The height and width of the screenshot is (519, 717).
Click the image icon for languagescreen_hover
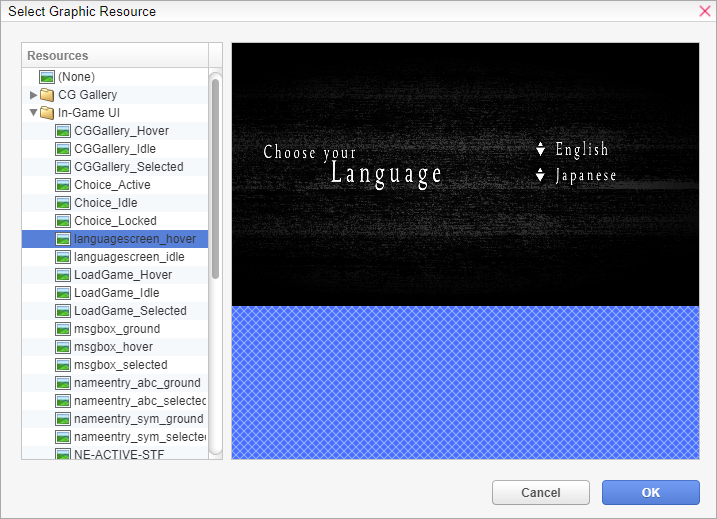(63, 239)
